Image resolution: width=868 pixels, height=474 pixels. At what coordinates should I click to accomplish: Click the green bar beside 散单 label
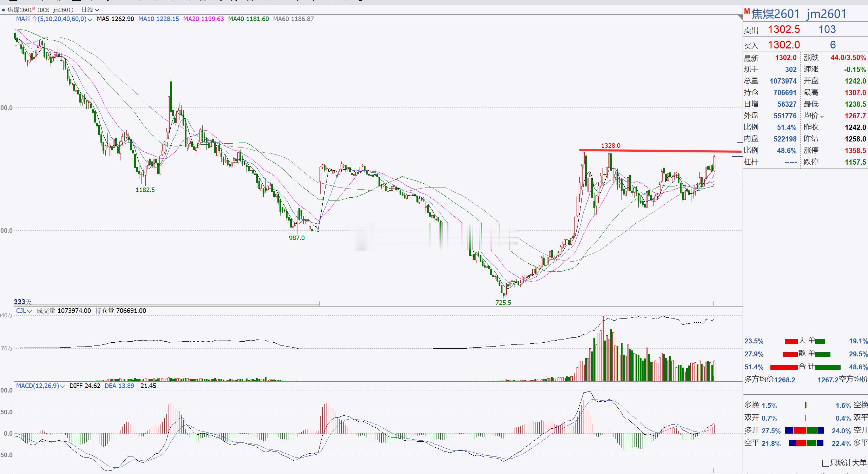click(823, 354)
